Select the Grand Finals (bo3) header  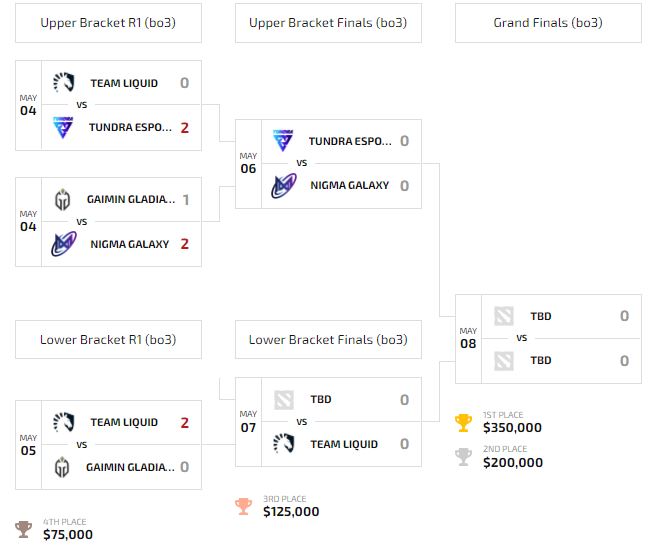[547, 23]
